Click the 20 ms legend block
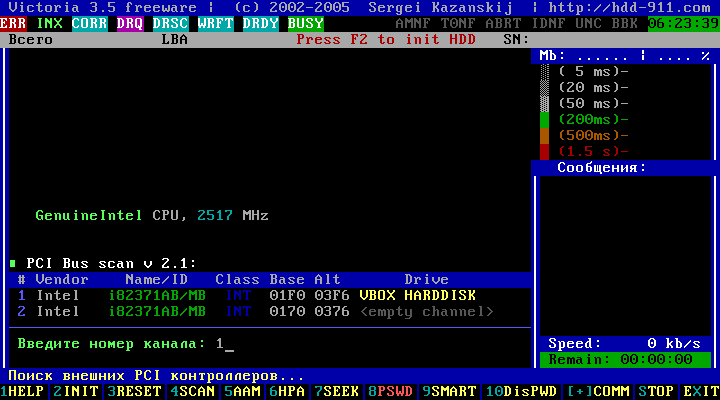 pos(545,88)
